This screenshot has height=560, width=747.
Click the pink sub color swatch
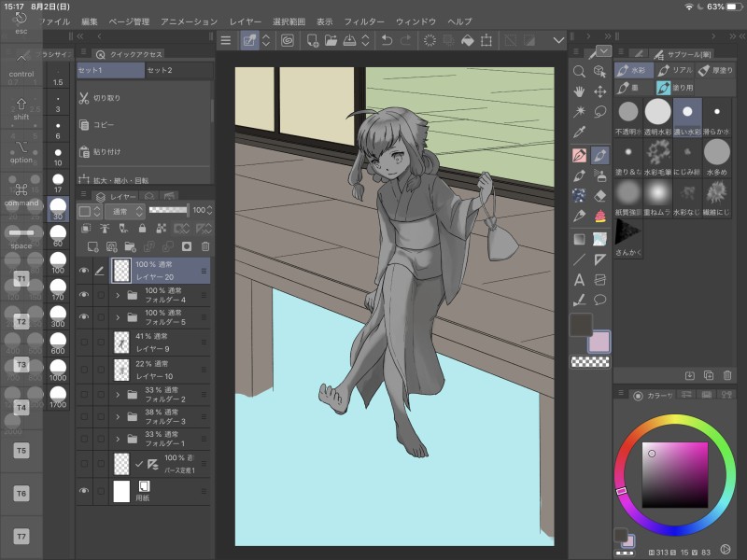pos(599,342)
